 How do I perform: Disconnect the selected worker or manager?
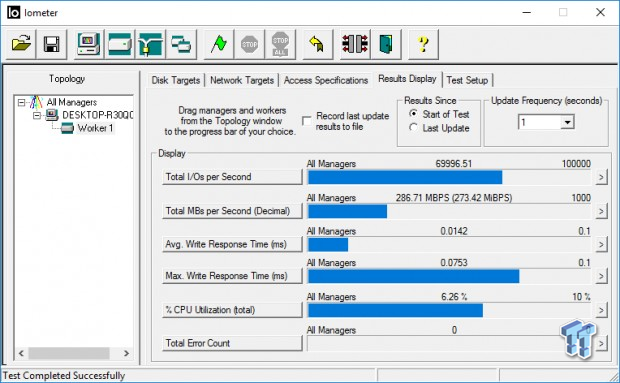tap(355, 44)
